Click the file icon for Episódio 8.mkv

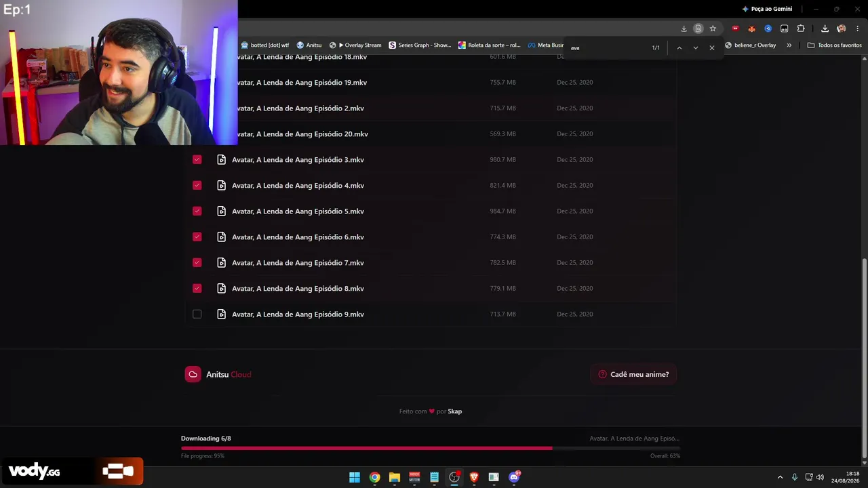[221, 289]
